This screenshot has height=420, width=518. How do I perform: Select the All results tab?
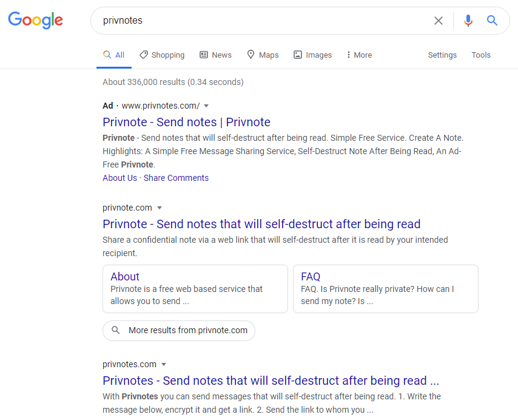113,55
